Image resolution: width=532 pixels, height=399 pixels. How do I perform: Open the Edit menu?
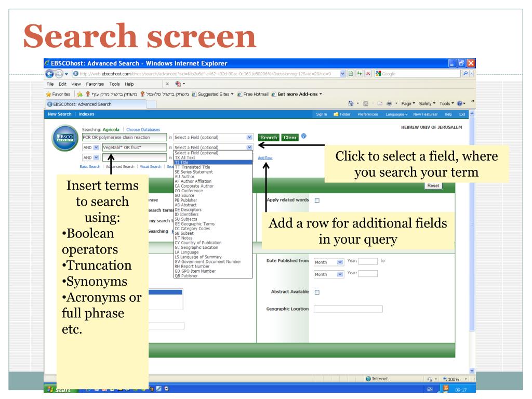pos(62,84)
